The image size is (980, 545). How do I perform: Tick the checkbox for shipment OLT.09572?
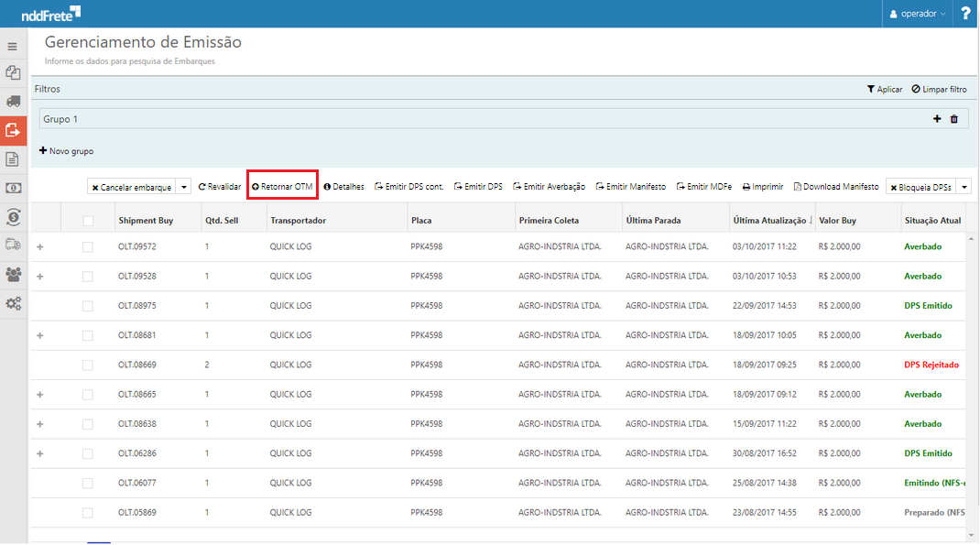point(88,246)
